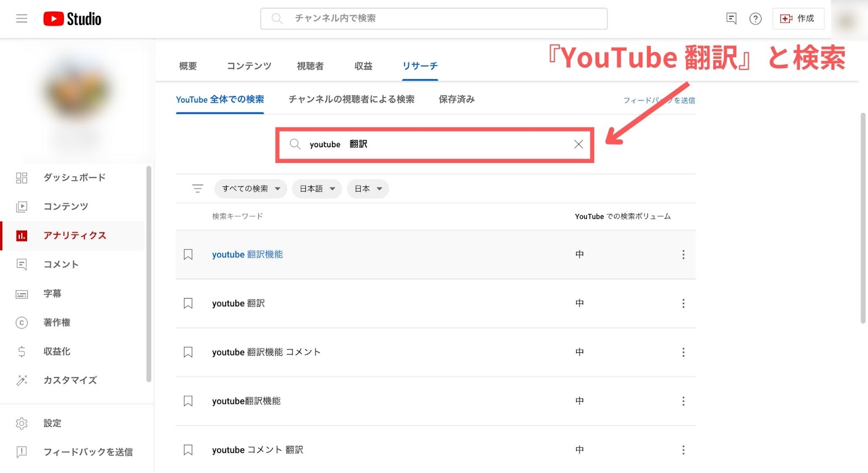This screenshot has height=473, width=868.
Task: Open カスタマイズ in the sidebar
Action: tap(73, 380)
